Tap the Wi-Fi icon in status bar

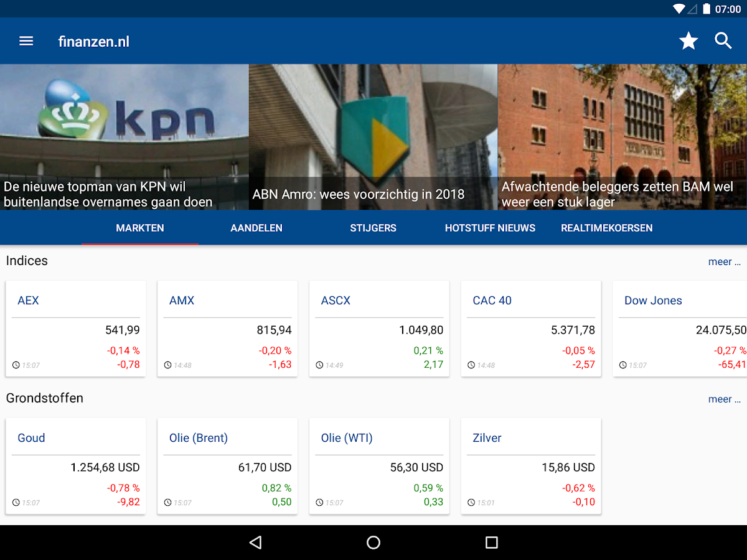[679, 9]
